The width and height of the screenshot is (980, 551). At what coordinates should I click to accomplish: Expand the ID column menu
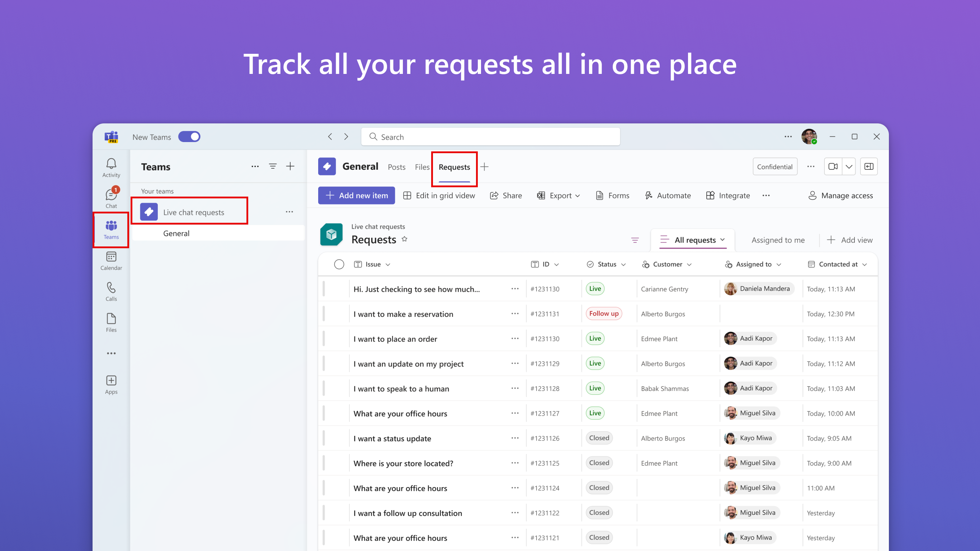(556, 264)
